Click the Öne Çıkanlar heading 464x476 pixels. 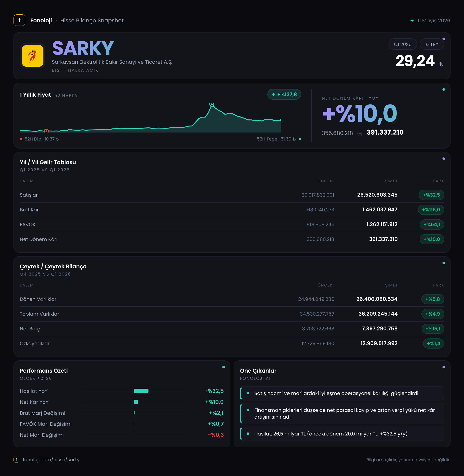pos(258,371)
